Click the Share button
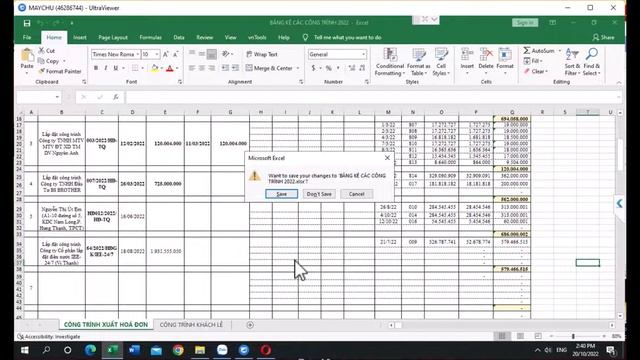 (x=603, y=37)
